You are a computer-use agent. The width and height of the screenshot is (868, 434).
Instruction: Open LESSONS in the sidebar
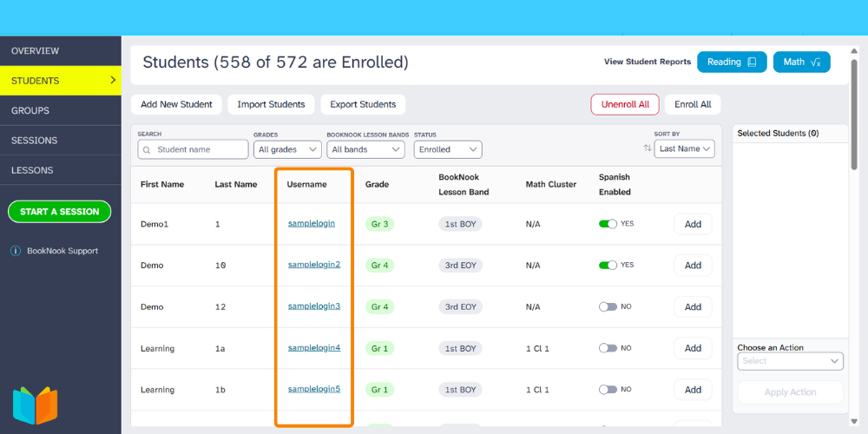click(x=61, y=170)
